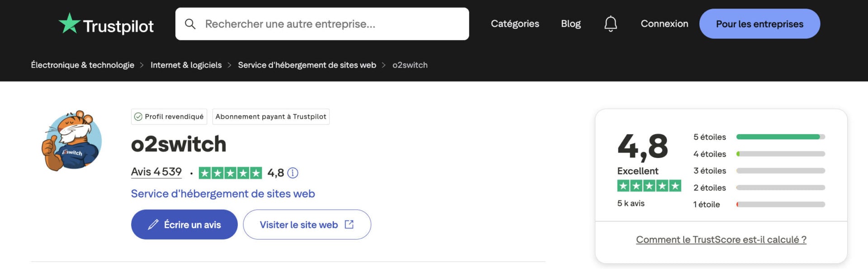Click the pencil icon on Écrire un avis
Screen dimensions: 868x269
coord(153,224)
